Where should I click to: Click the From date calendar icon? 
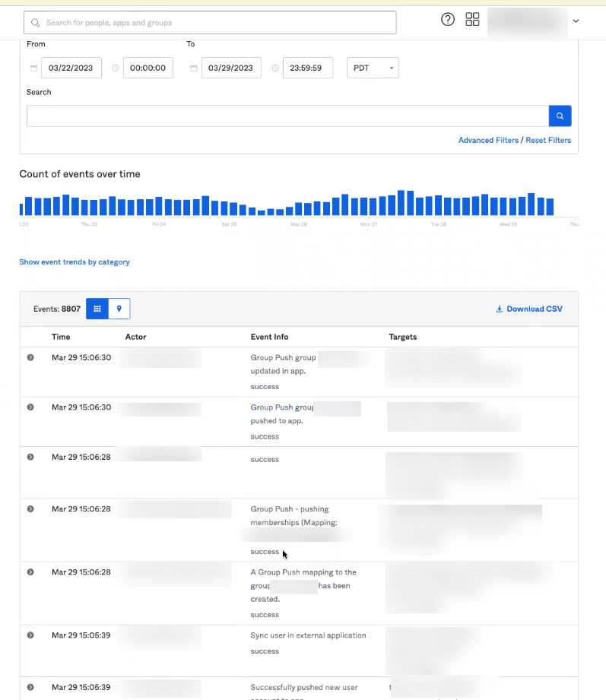[x=33, y=68]
